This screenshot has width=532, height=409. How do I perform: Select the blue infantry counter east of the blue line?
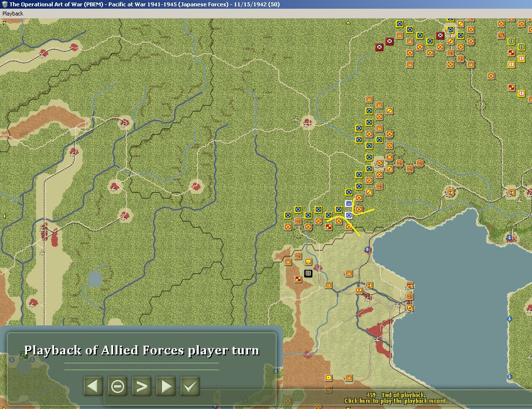[379, 140]
